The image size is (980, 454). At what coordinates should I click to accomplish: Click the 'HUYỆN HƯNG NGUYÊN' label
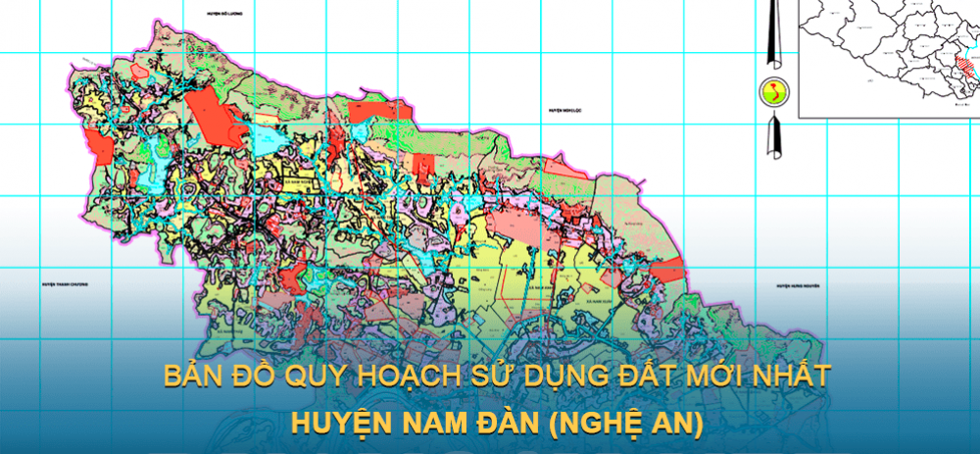[x=799, y=284]
